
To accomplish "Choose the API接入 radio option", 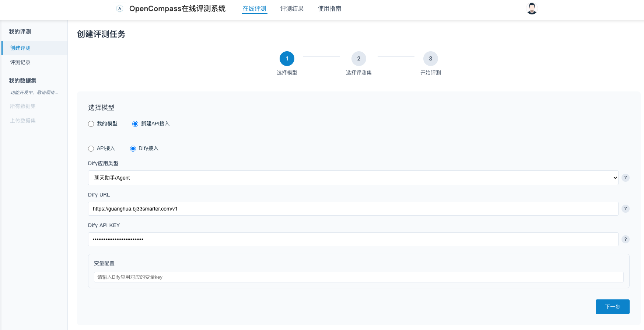I will click(91, 149).
